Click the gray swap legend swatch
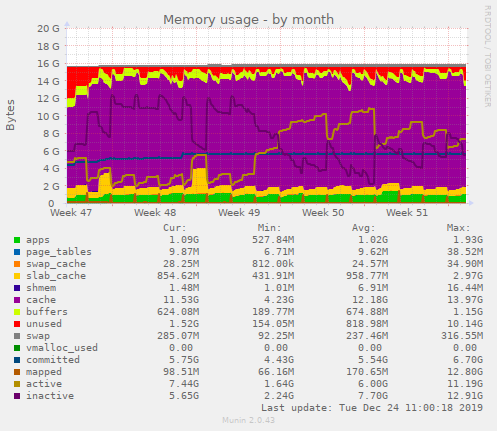Viewport: 497px width, 431px height. (17, 336)
